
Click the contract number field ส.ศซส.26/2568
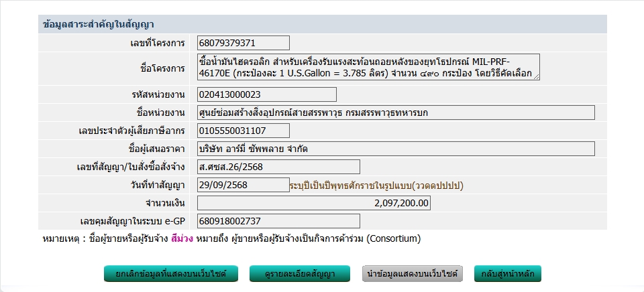point(278,167)
